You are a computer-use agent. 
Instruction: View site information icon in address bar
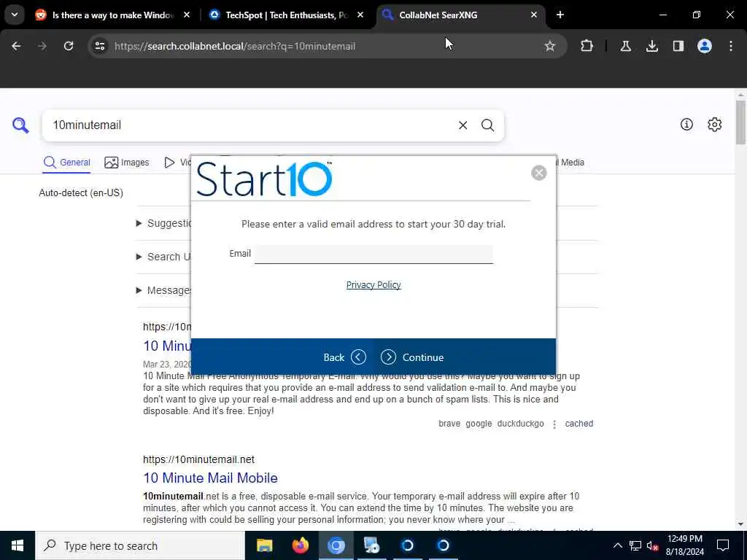pyautogui.click(x=100, y=46)
